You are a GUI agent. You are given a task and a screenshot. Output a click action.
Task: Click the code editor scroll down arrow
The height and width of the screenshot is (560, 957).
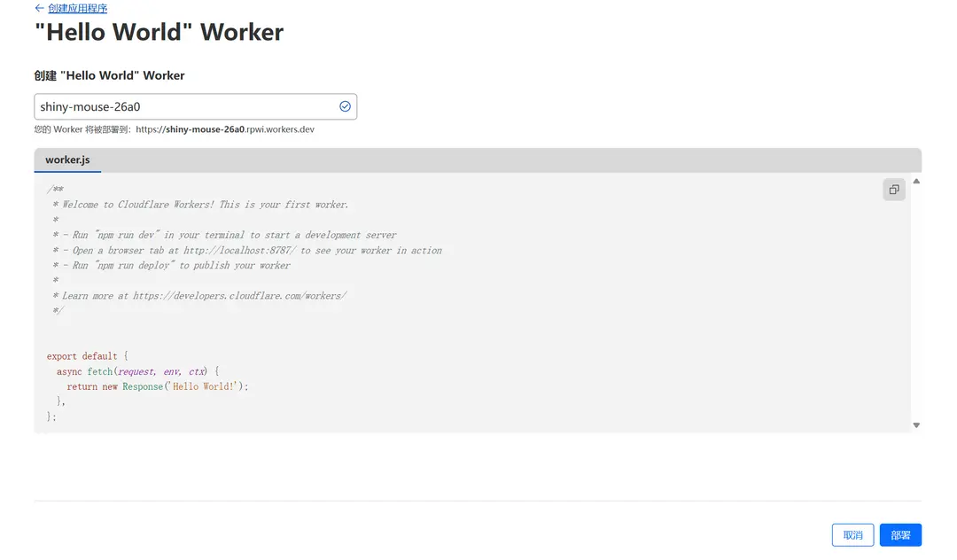[x=916, y=425]
